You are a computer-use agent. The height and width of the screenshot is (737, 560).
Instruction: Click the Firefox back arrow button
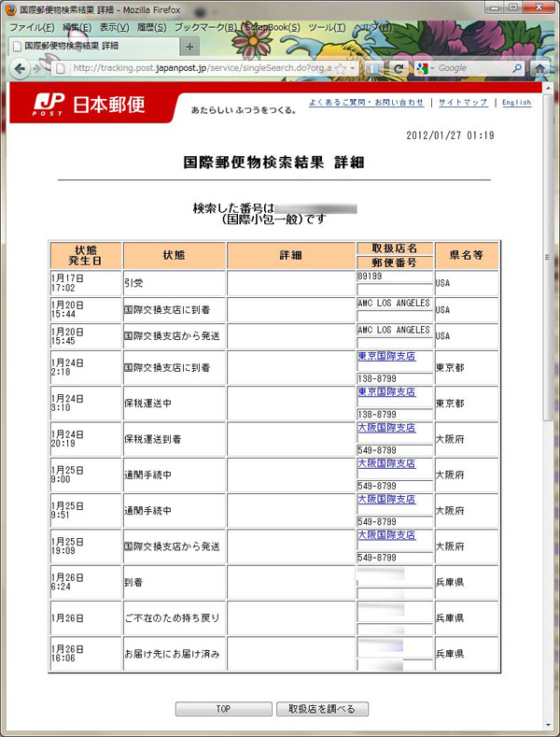tap(20, 68)
